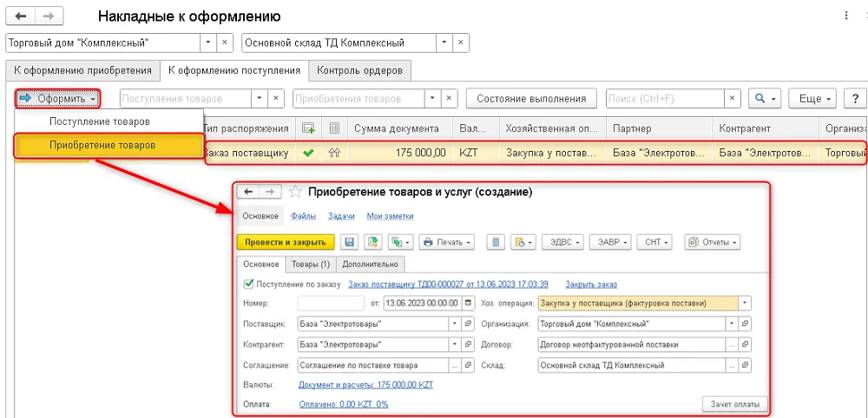Open the Задачи link
The image size is (868, 418).
341,216
